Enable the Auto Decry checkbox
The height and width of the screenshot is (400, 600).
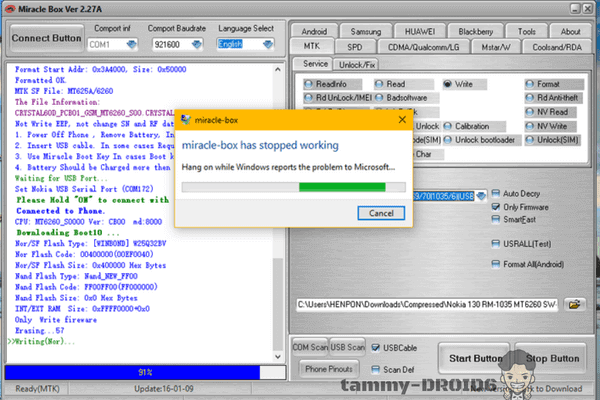[496, 193]
